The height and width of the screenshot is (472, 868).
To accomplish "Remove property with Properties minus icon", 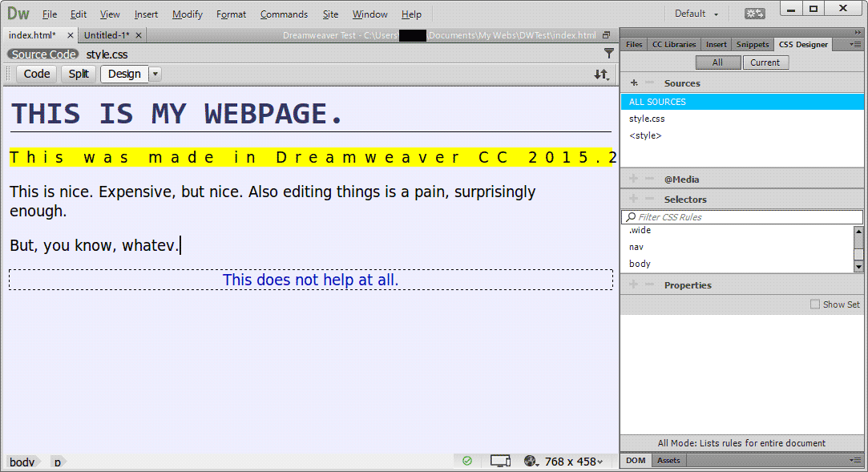I will [650, 284].
